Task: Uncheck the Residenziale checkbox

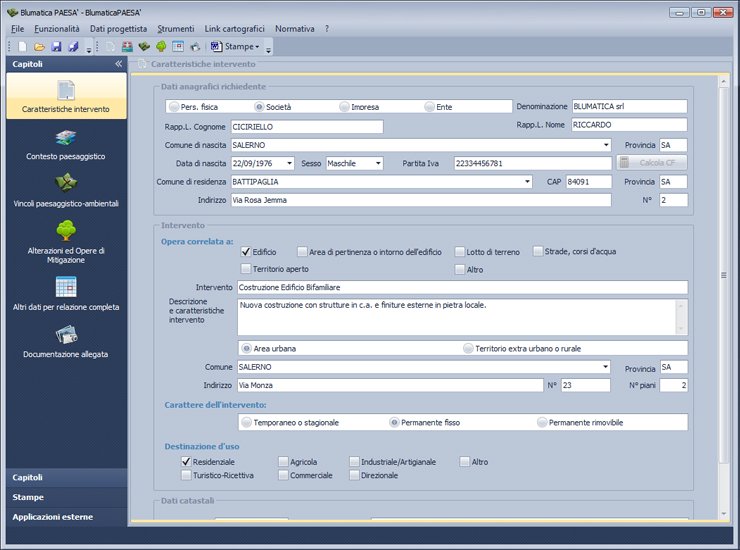Action: pos(186,462)
